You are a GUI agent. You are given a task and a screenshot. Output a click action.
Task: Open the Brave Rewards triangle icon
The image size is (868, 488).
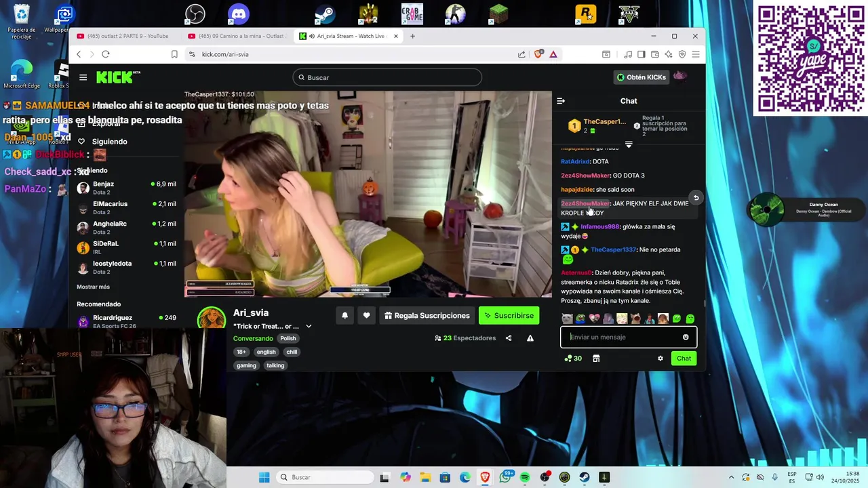[553, 54]
